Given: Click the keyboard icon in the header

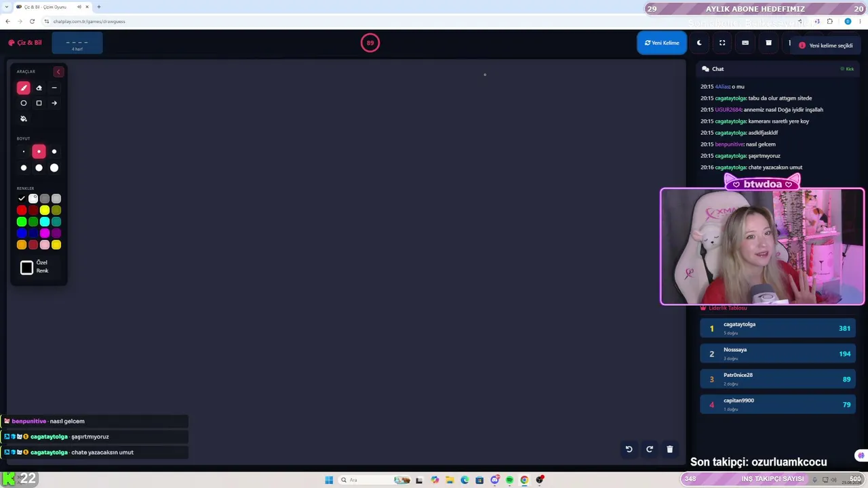Looking at the screenshot, I should 745,43.
